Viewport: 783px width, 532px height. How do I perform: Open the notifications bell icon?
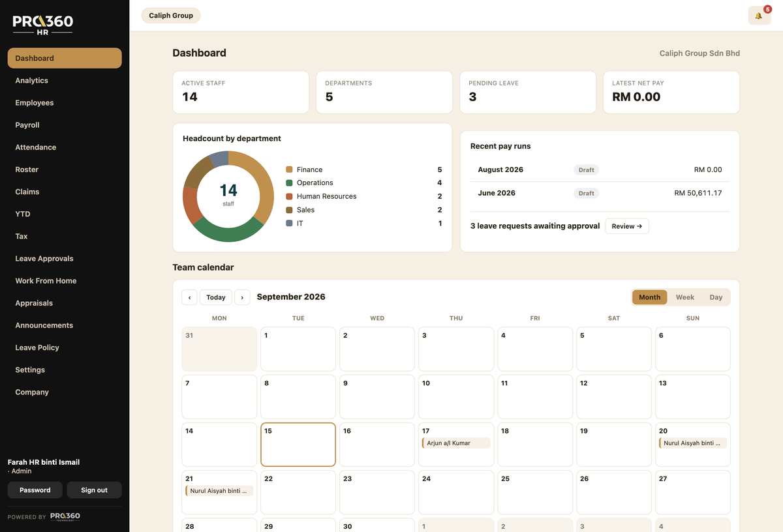point(759,16)
